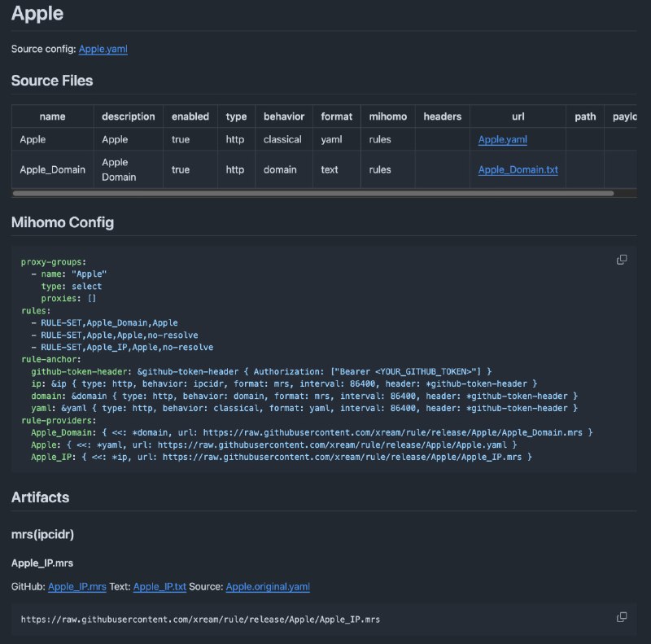Open Apple.yaml link in url column
This screenshot has height=644, width=651.
click(502, 139)
